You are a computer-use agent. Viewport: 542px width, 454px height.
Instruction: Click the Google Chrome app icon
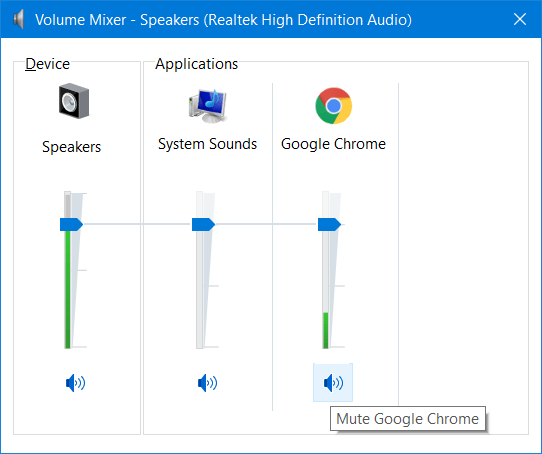pos(334,105)
